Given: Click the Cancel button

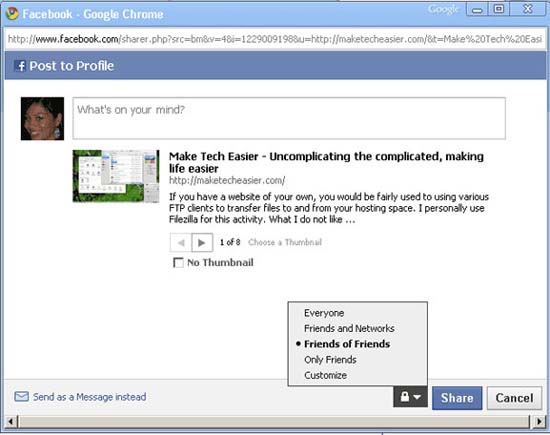Looking at the screenshot, I should (514, 398).
